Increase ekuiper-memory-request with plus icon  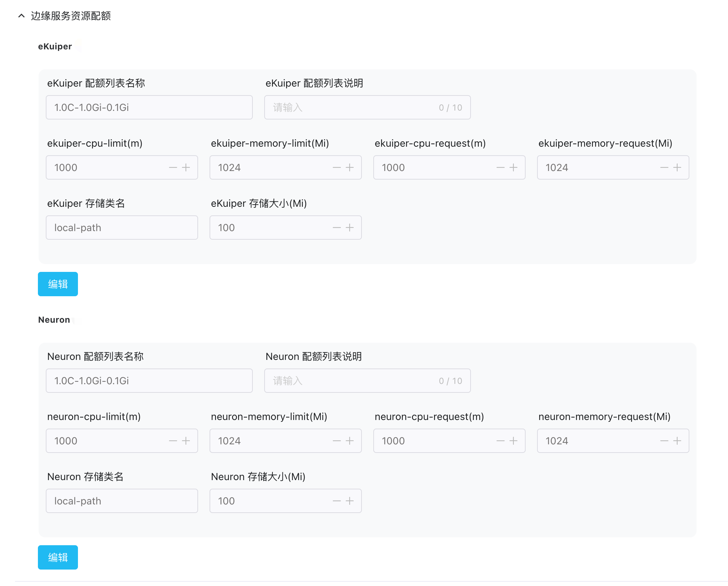click(x=677, y=167)
